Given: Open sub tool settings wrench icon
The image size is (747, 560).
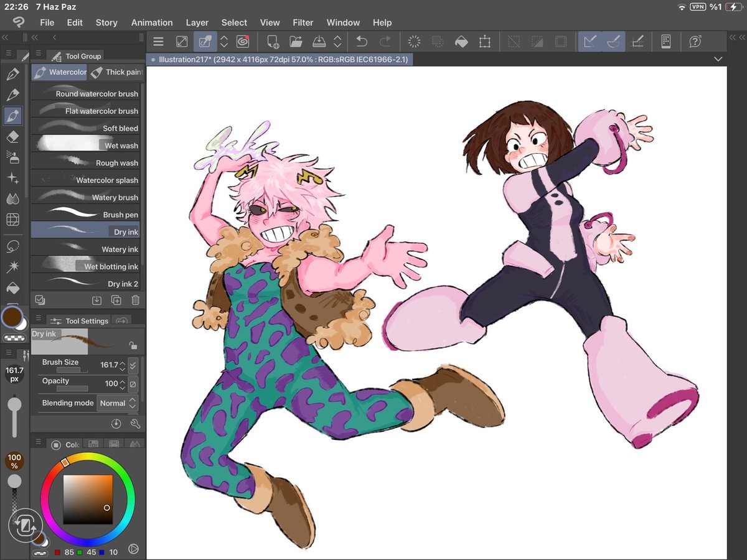Looking at the screenshot, I should click(x=135, y=424).
